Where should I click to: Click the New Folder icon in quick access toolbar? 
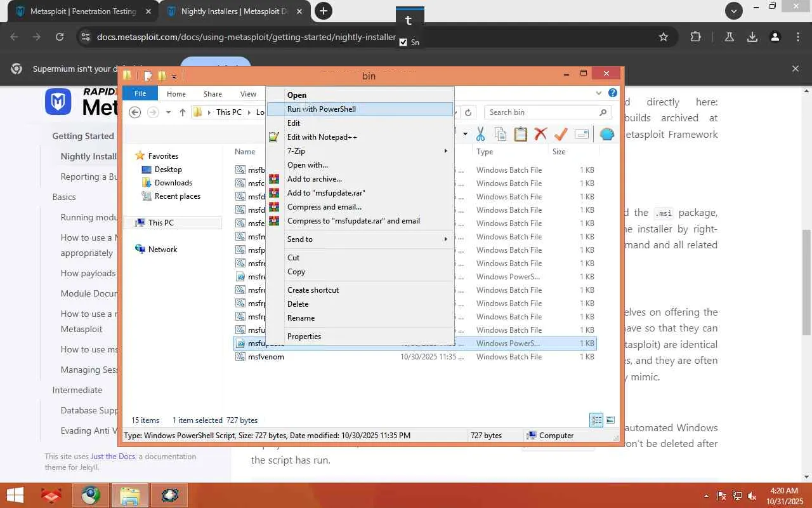click(162, 76)
